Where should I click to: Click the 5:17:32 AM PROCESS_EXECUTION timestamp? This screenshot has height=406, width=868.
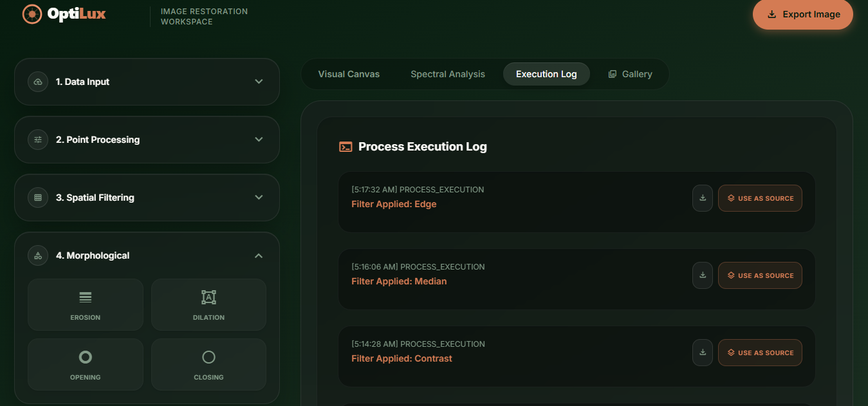point(418,190)
